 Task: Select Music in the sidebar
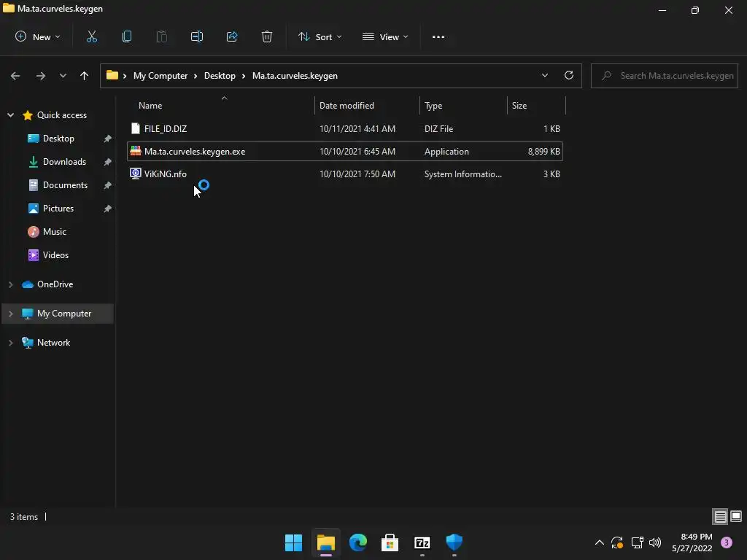click(x=54, y=231)
